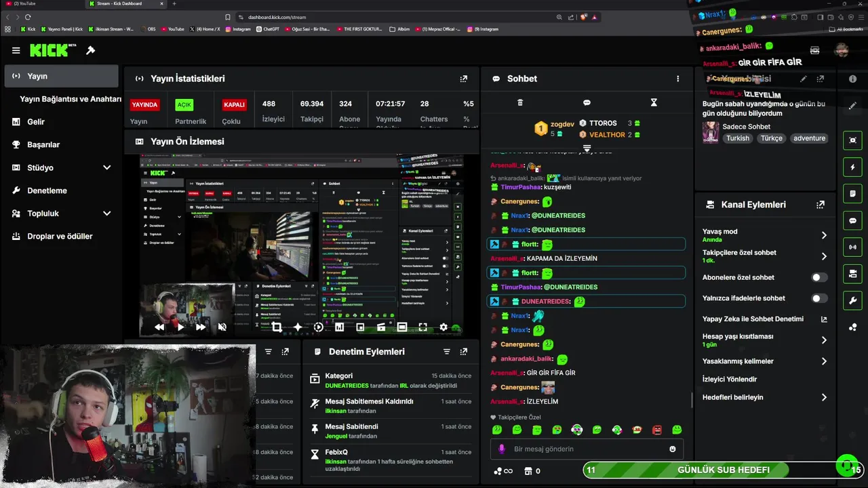Click the pencil edit icon on stream info
This screenshot has height=488, width=868.
pos(804,79)
